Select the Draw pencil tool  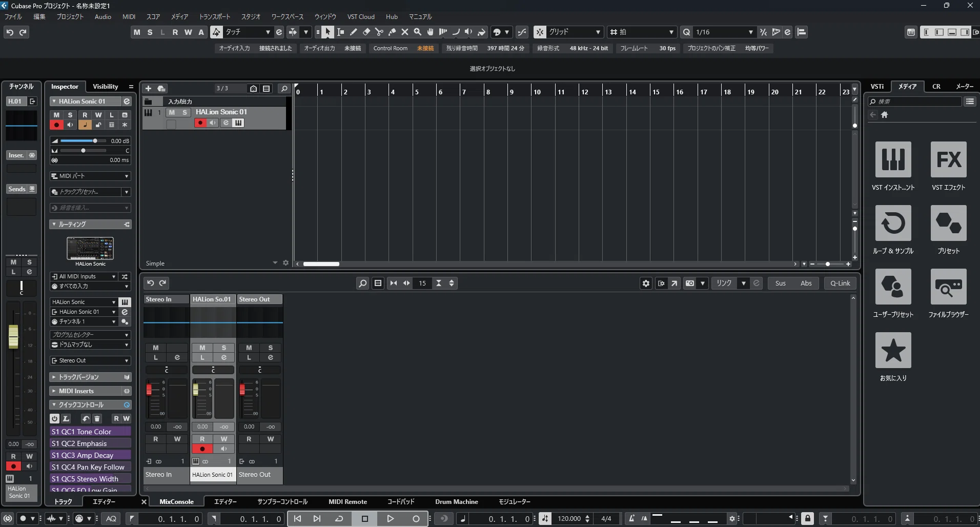point(354,32)
